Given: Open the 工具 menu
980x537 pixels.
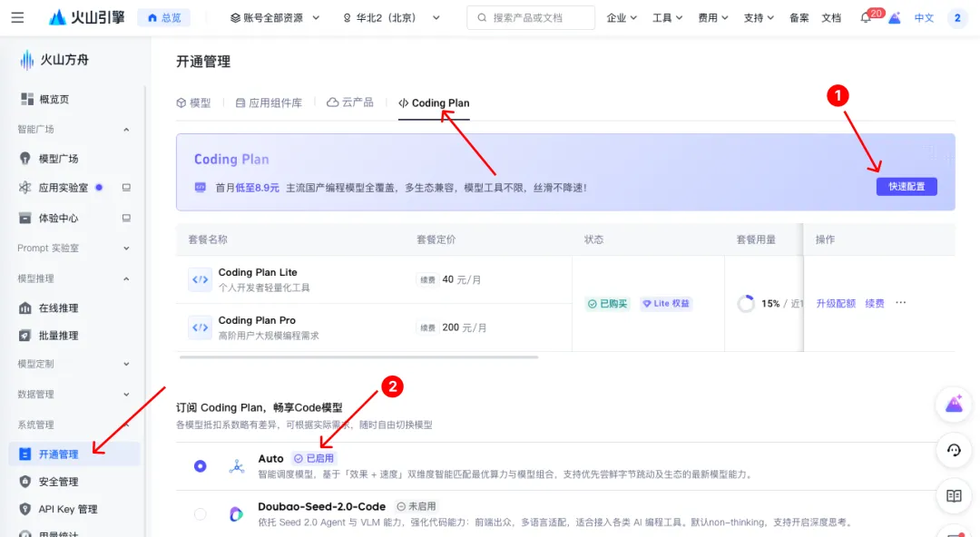Looking at the screenshot, I should [x=667, y=17].
